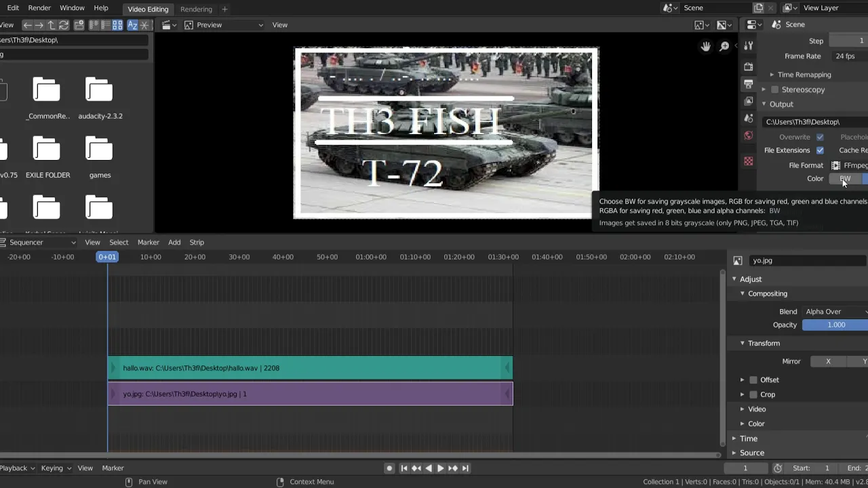Screen dimensions: 868x488
Task: Open the FFmpeg file format dropdown
Action: [x=849, y=165]
